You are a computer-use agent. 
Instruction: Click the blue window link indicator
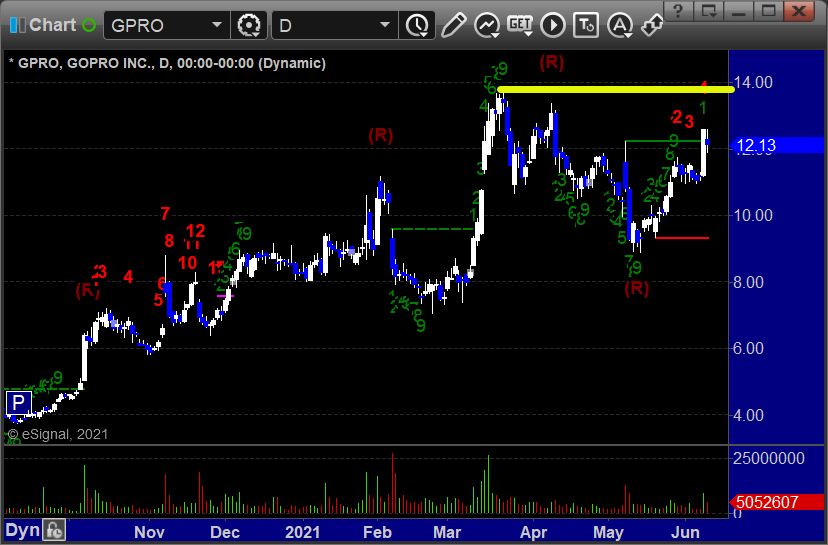(x=17, y=25)
